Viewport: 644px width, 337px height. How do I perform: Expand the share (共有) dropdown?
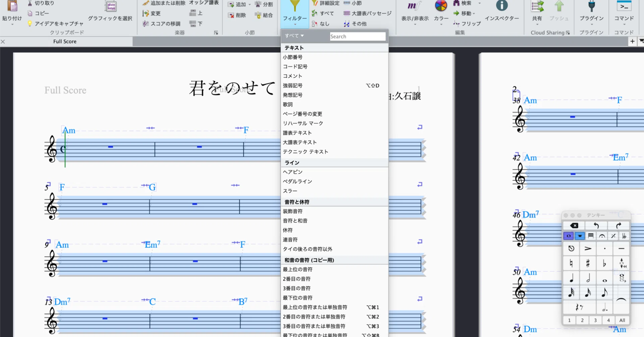point(537,24)
